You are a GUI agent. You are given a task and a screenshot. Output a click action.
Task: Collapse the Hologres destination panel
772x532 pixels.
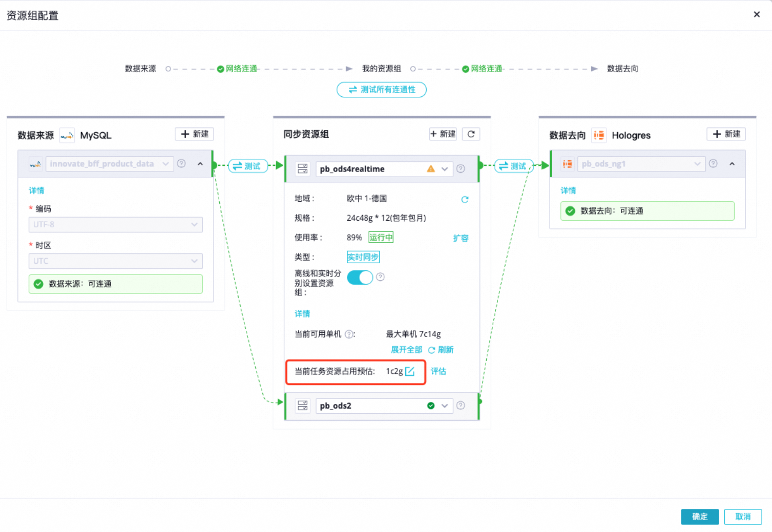click(x=732, y=164)
